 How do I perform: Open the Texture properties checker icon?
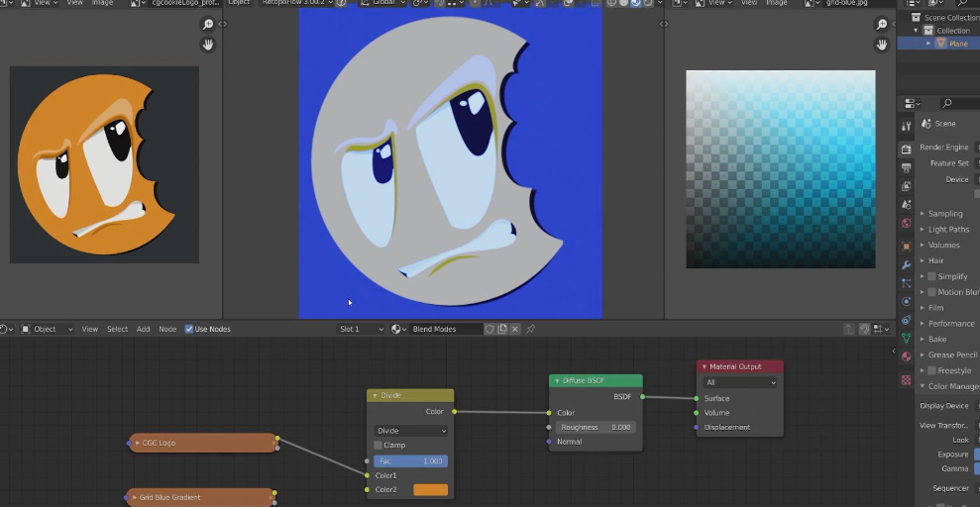(906, 379)
